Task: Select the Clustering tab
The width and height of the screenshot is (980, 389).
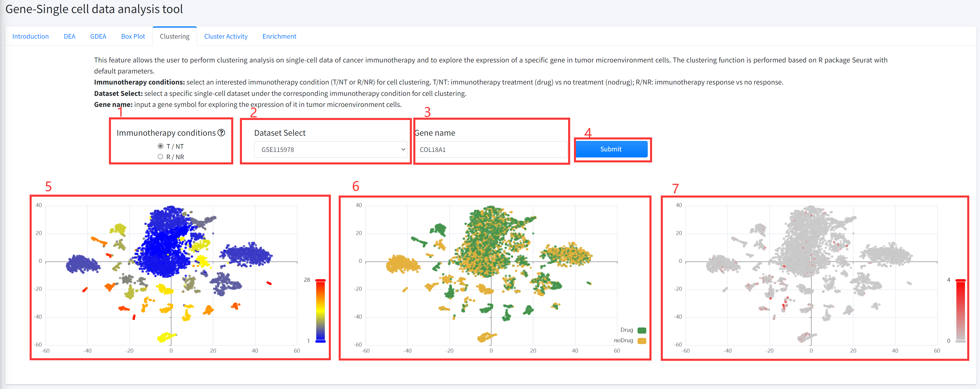Action: tap(174, 36)
